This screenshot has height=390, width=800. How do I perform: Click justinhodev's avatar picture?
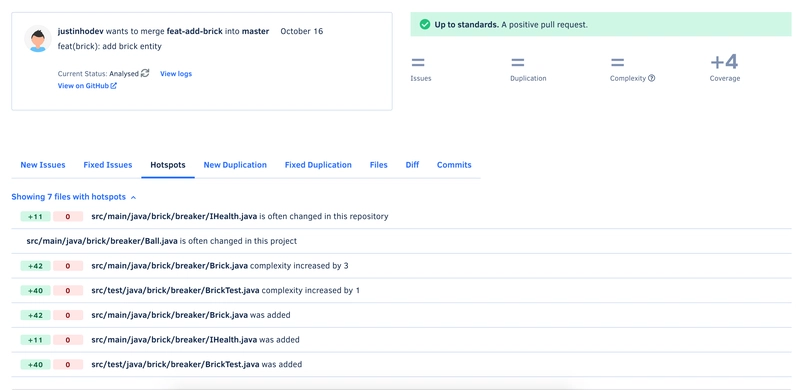coord(37,39)
